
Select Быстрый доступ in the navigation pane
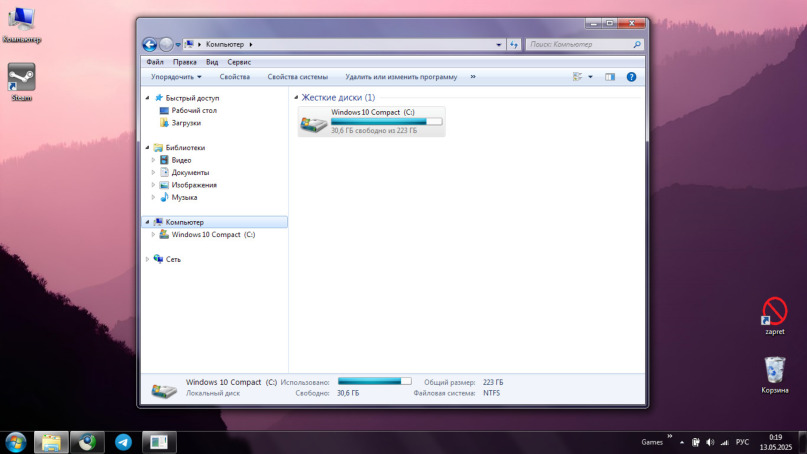[192, 98]
